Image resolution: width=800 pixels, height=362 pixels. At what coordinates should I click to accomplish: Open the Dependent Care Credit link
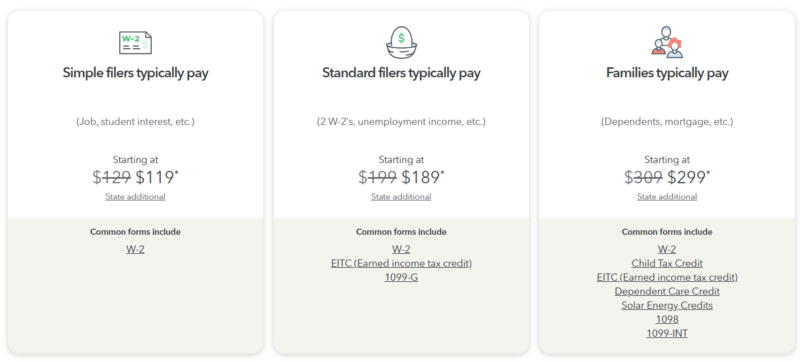pyautogui.click(x=667, y=292)
